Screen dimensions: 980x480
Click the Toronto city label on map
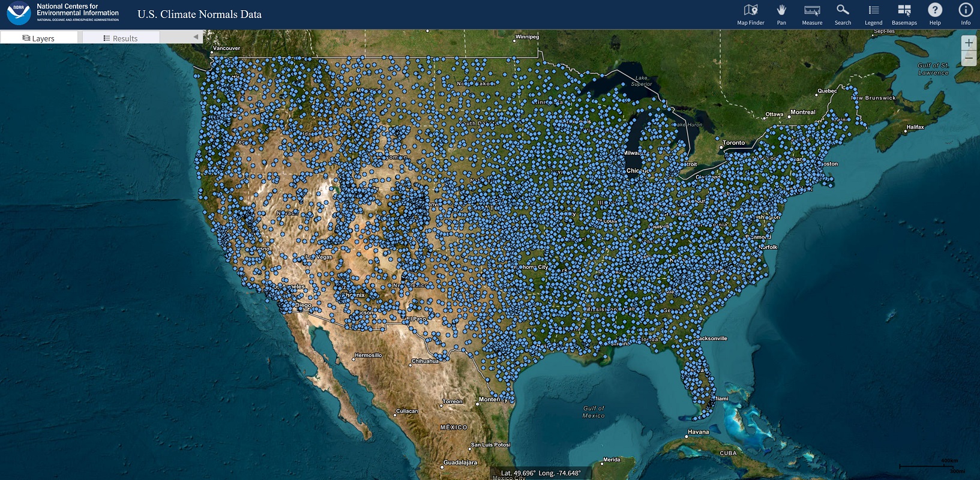(x=733, y=143)
